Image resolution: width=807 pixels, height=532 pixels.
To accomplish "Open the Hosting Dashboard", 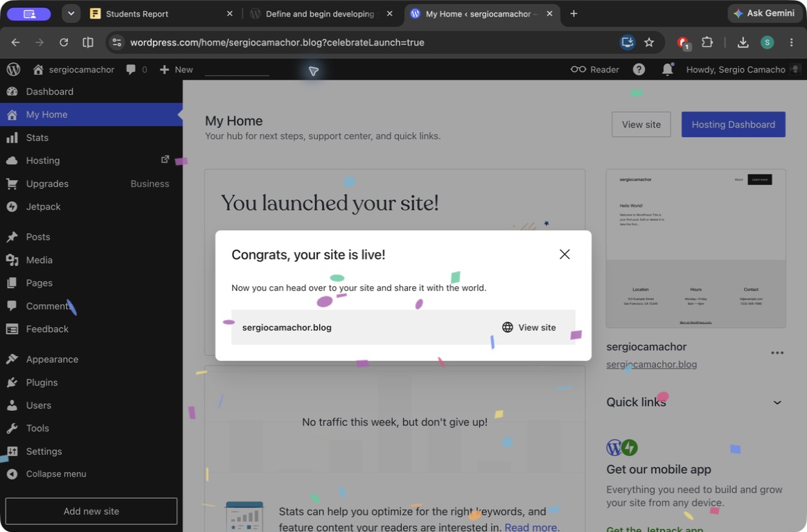I will click(x=733, y=125).
